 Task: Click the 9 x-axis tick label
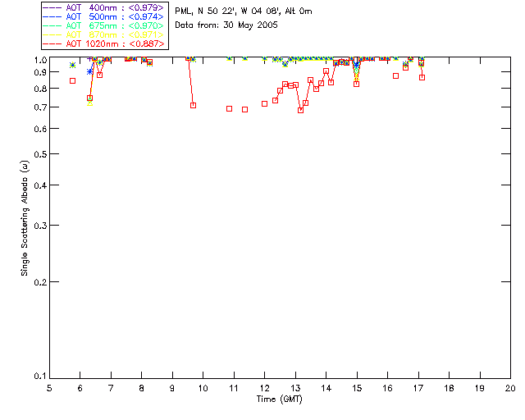[x=172, y=388]
